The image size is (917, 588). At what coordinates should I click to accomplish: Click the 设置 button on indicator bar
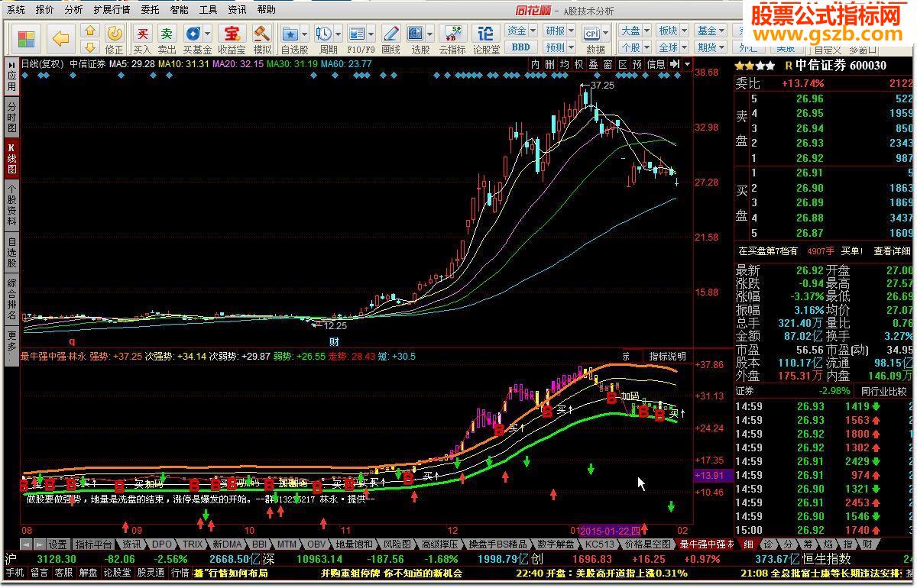pos(58,544)
